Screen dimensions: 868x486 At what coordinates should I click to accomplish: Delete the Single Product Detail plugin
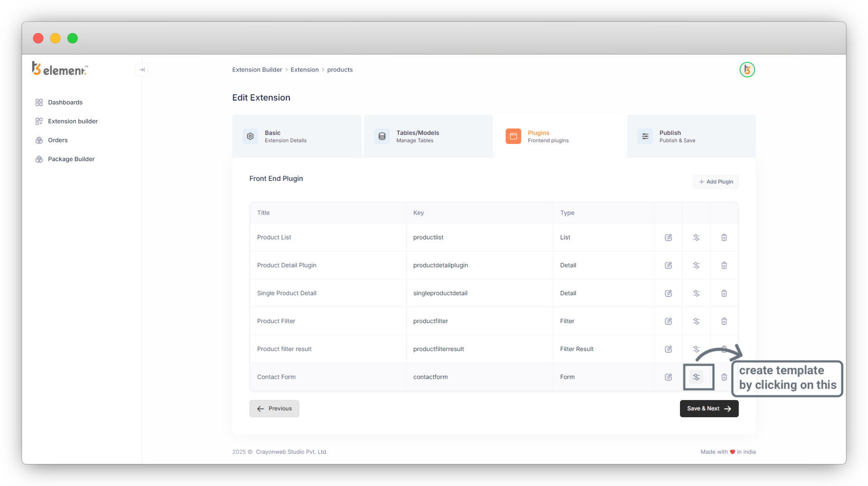tap(724, 293)
